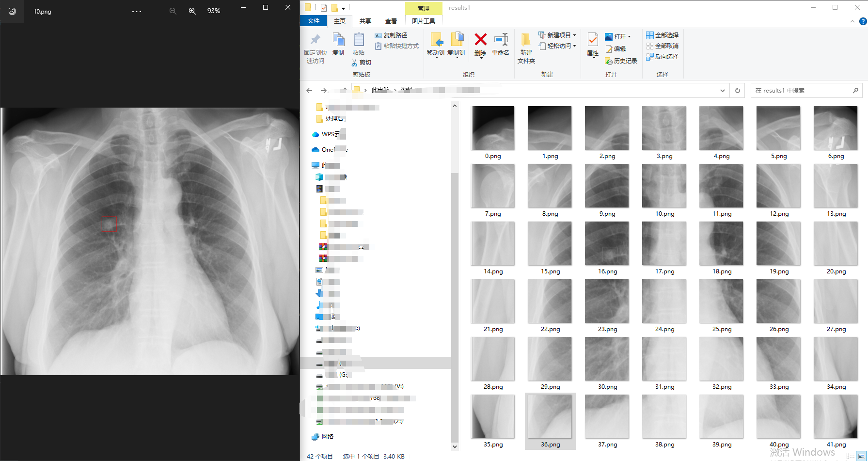Switch to the Home ribbon tab
Viewport: 868px width, 461px height.
tap(340, 21)
